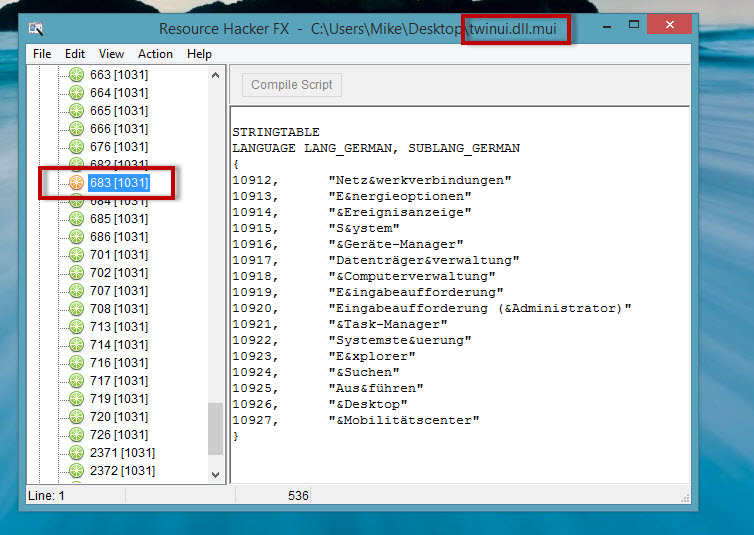Viewport: 754px width, 535px height.
Task: Click the "&Geräte-Manager" string line
Action: 348,244
